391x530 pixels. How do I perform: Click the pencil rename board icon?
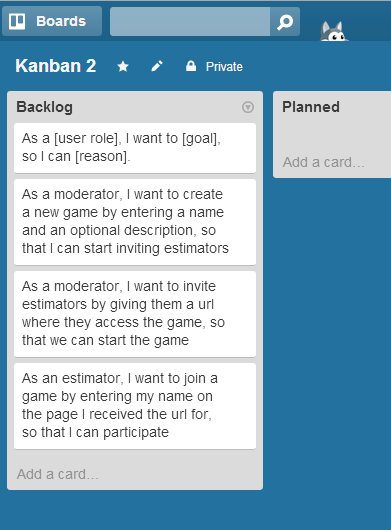[x=157, y=66]
